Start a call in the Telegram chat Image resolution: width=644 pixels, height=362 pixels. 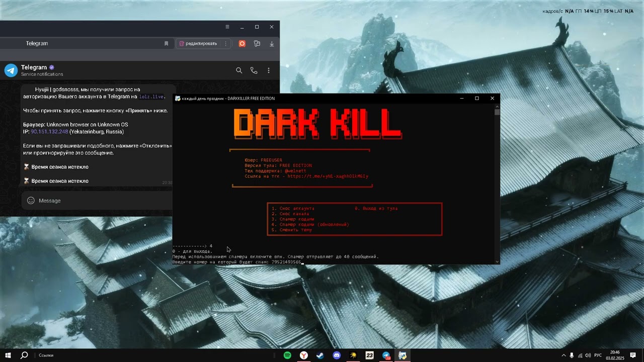click(254, 71)
